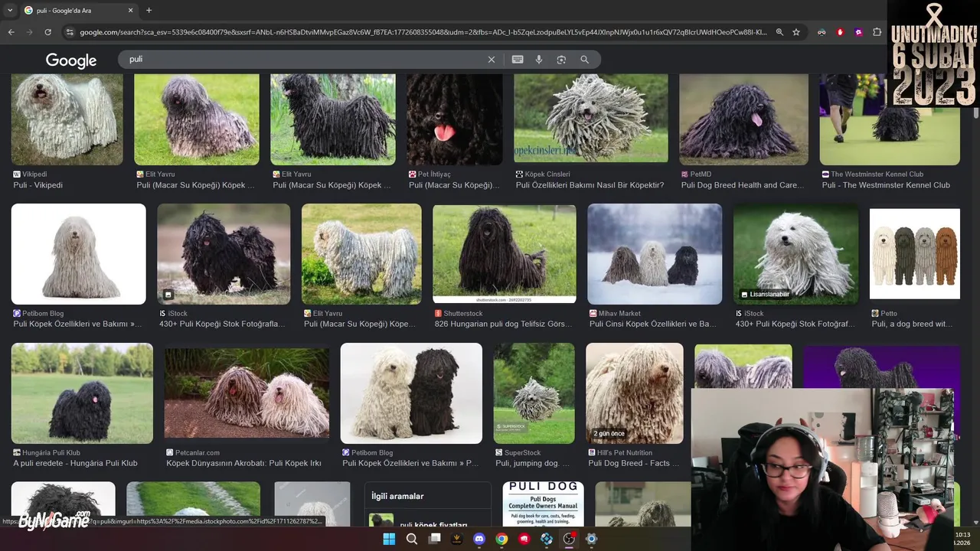980x551 pixels.
Task: Open Shutterstock black puli on grass thumbnail
Action: [505, 254]
